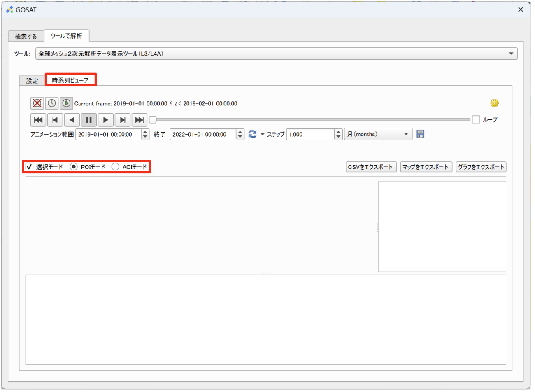Click the CSVをエクスポート button
This screenshot has height=392, width=535.
[x=371, y=167]
